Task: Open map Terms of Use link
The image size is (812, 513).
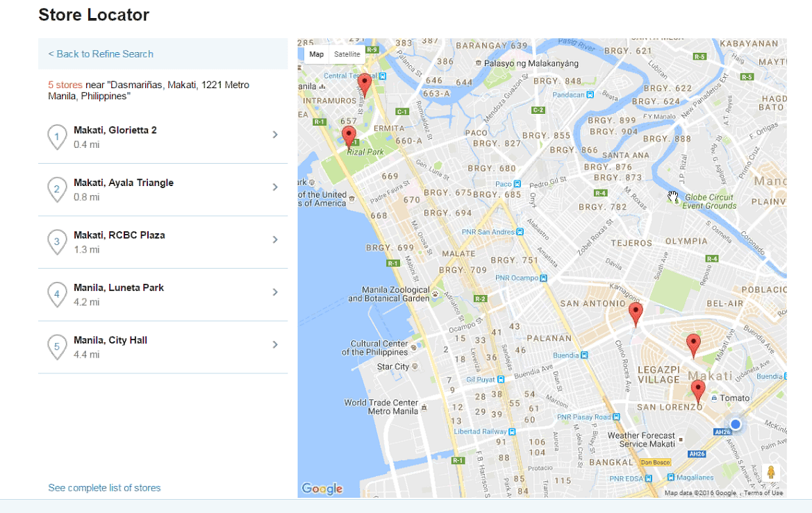Action: (x=763, y=493)
